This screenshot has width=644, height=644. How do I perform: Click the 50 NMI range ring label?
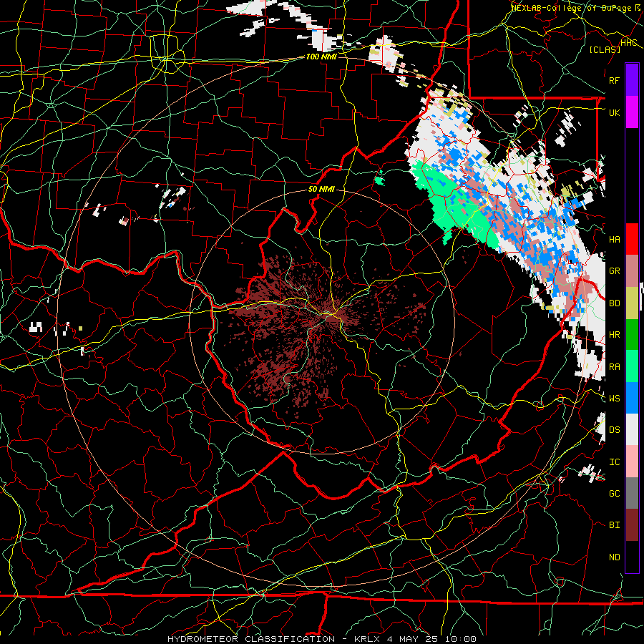tap(321, 190)
